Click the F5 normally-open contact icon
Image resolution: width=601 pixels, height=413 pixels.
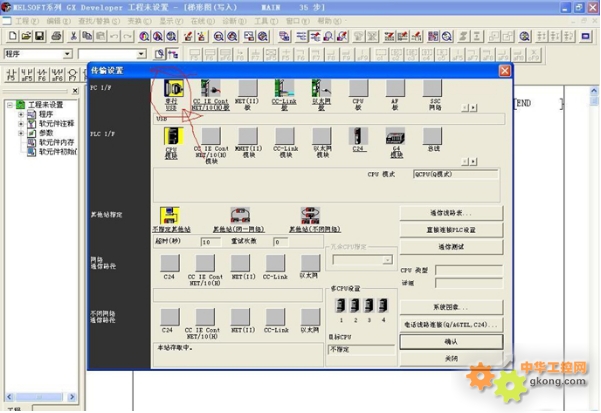[11, 74]
